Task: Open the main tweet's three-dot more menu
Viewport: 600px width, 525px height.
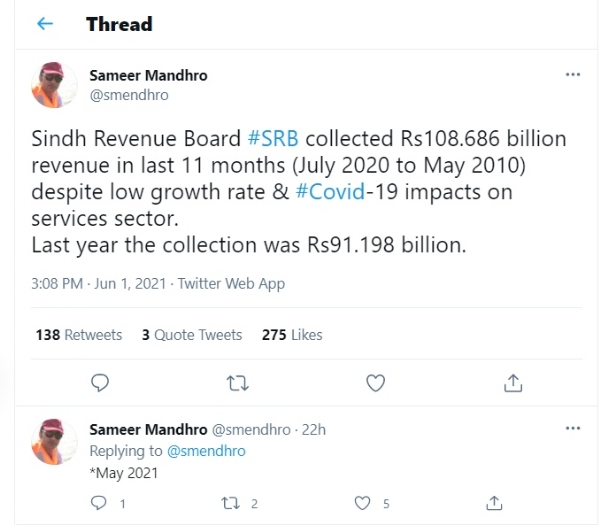Action: 572,75
